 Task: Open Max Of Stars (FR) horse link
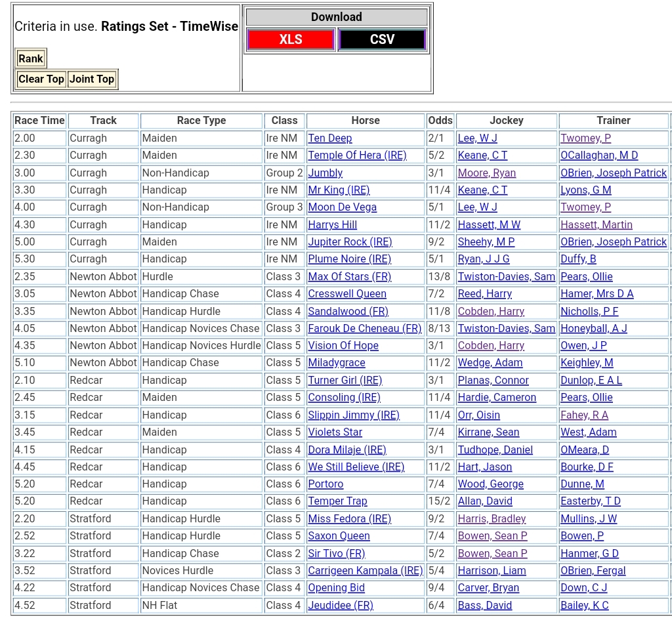coord(349,277)
